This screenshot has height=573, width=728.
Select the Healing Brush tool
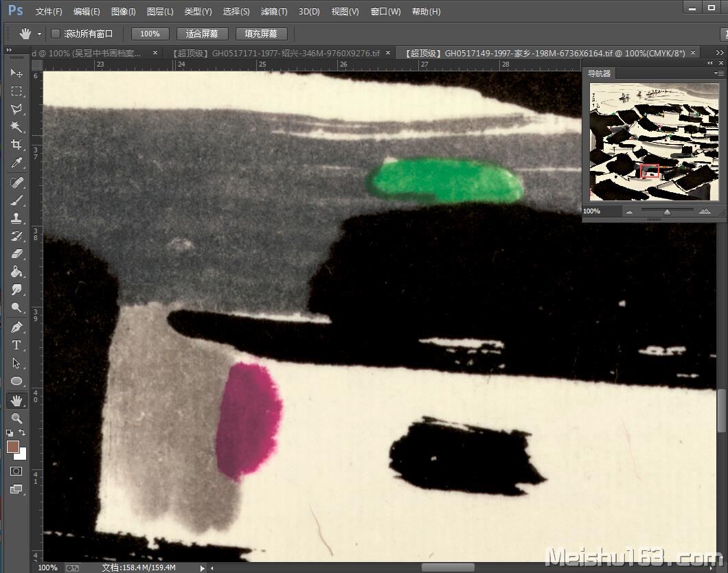tap(16, 183)
